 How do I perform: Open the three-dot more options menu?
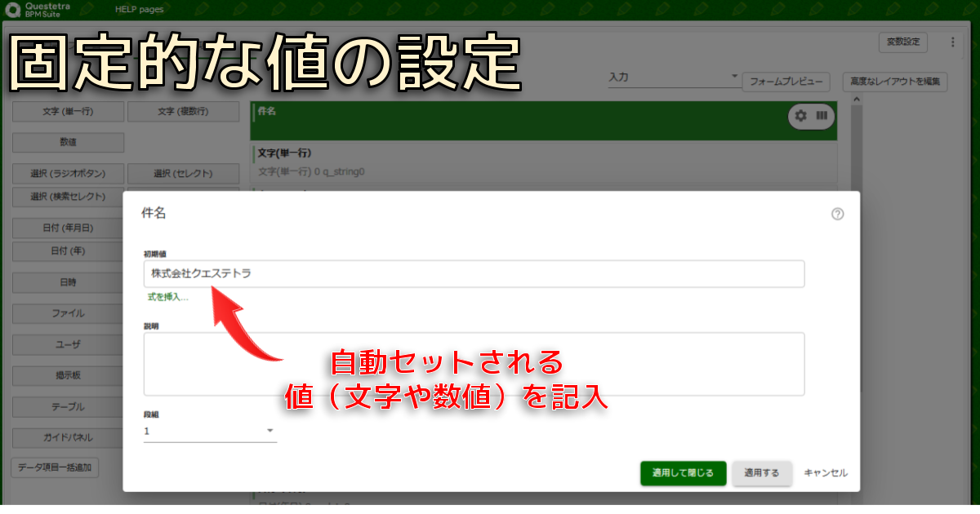point(952,42)
